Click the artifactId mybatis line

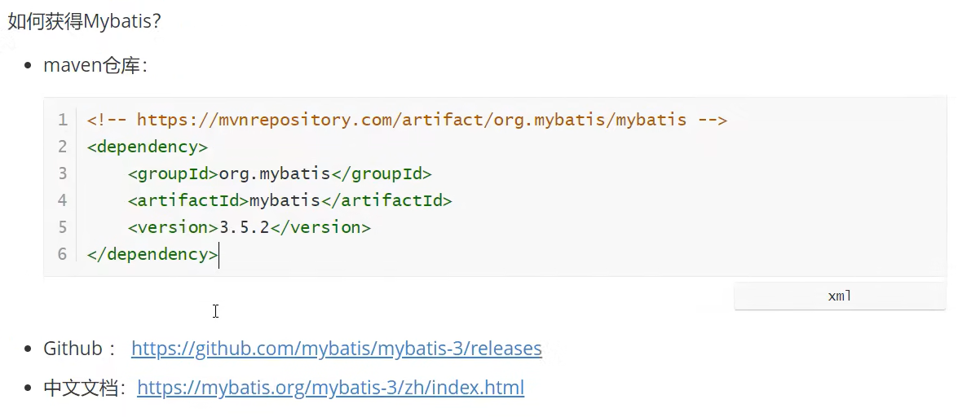(x=289, y=200)
